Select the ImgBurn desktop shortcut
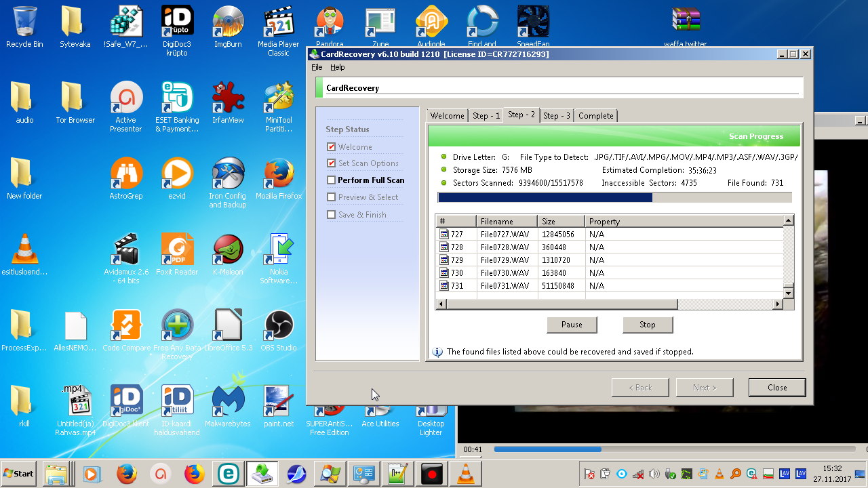Viewport: 868px width, 488px height. (228, 27)
